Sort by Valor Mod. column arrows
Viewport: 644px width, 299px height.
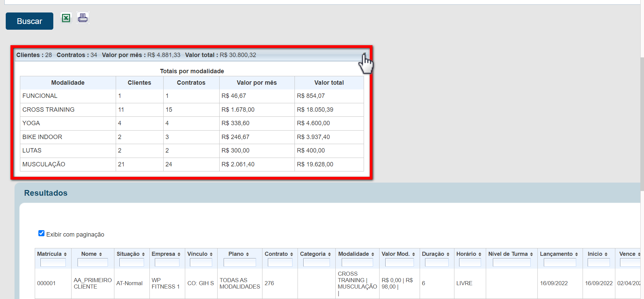(414, 254)
